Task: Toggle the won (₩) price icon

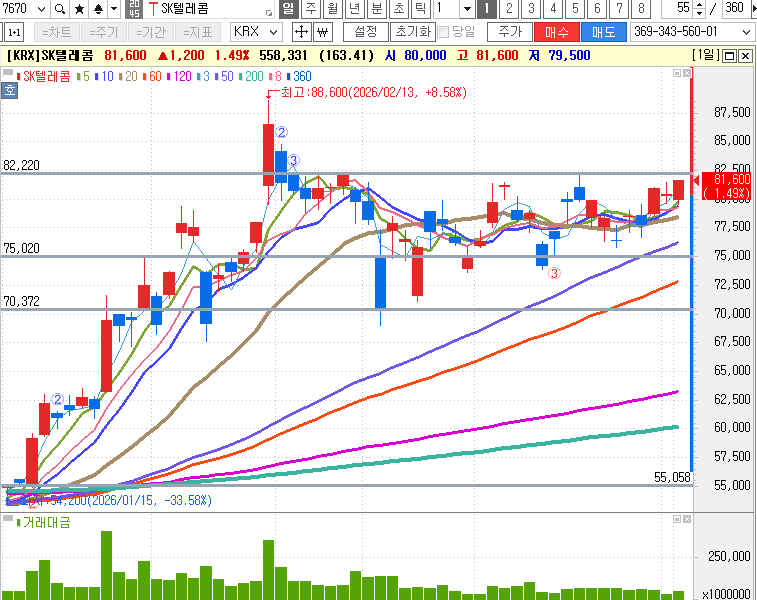Action: (x=322, y=32)
